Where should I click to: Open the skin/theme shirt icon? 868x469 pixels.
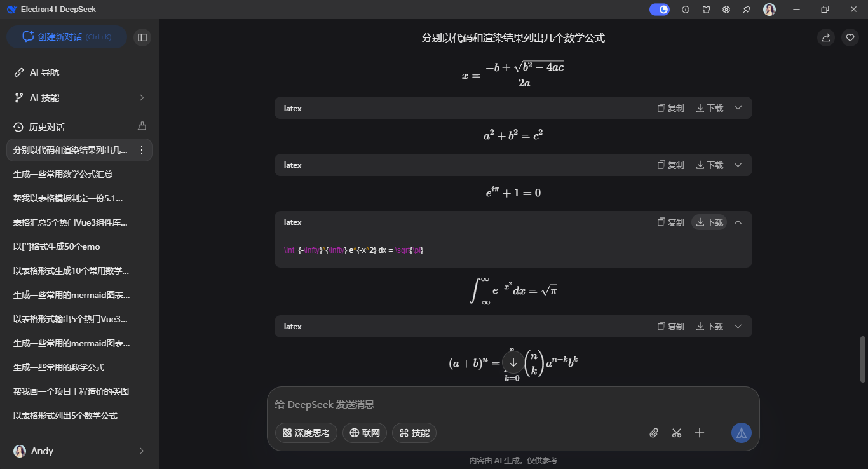pos(705,10)
